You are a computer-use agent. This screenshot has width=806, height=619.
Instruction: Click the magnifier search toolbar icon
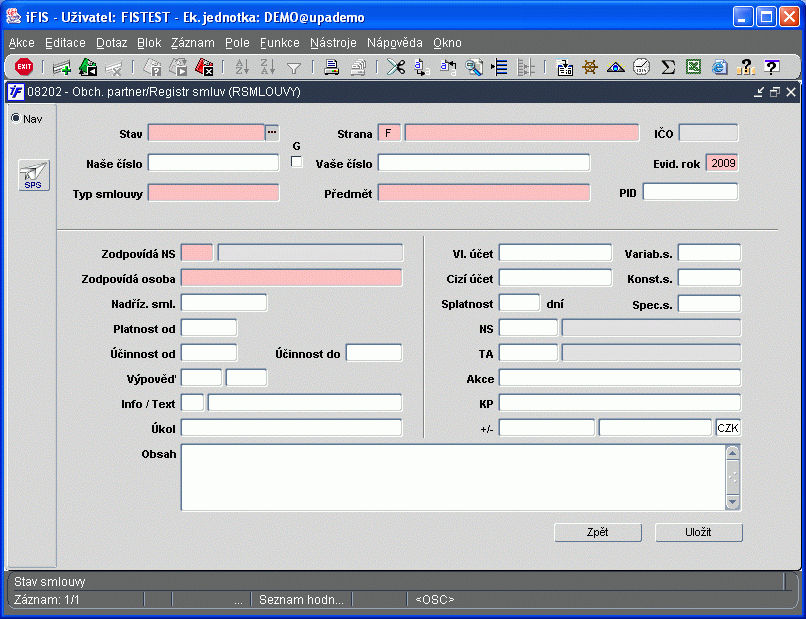click(473, 67)
